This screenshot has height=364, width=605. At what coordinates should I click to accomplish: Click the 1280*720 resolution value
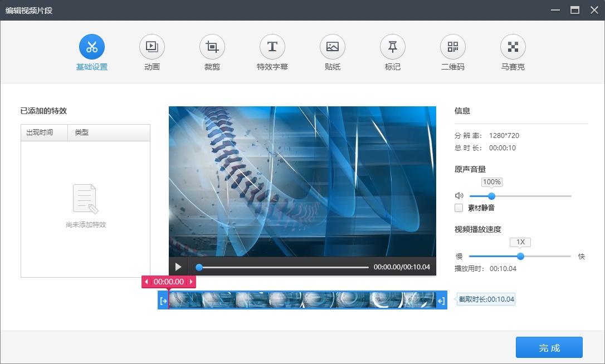coord(504,136)
